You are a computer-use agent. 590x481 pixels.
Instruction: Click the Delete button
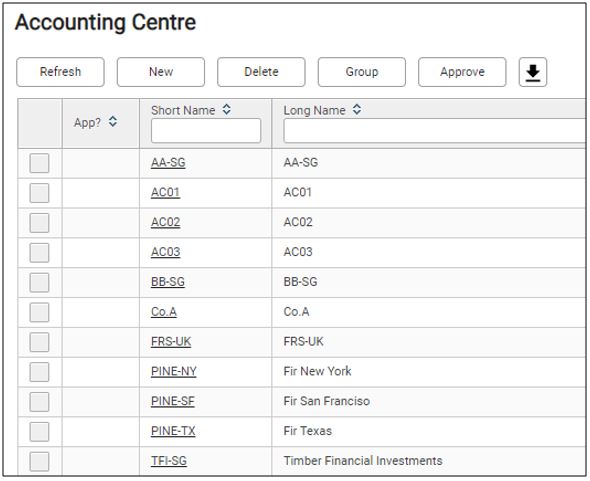tap(261, 72)
